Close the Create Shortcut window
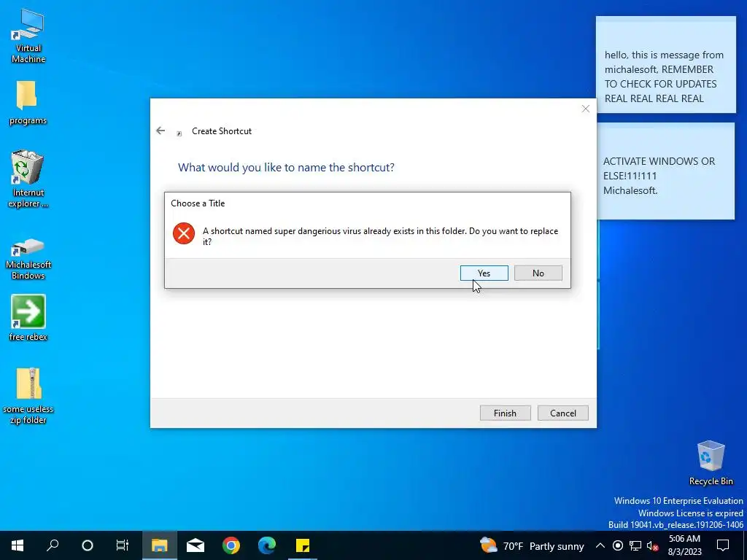The height and width of the screenshot is (560, 747). [586, 109]
